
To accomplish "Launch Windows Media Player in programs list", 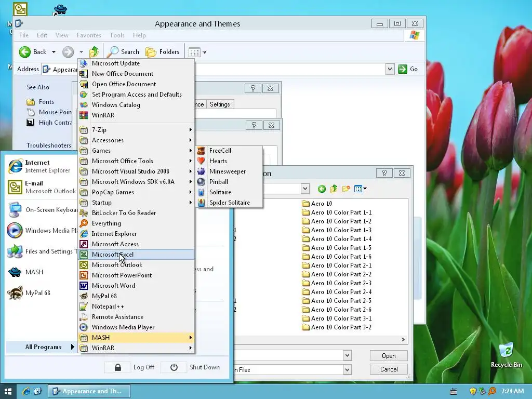I will click(x=136, y=327).
